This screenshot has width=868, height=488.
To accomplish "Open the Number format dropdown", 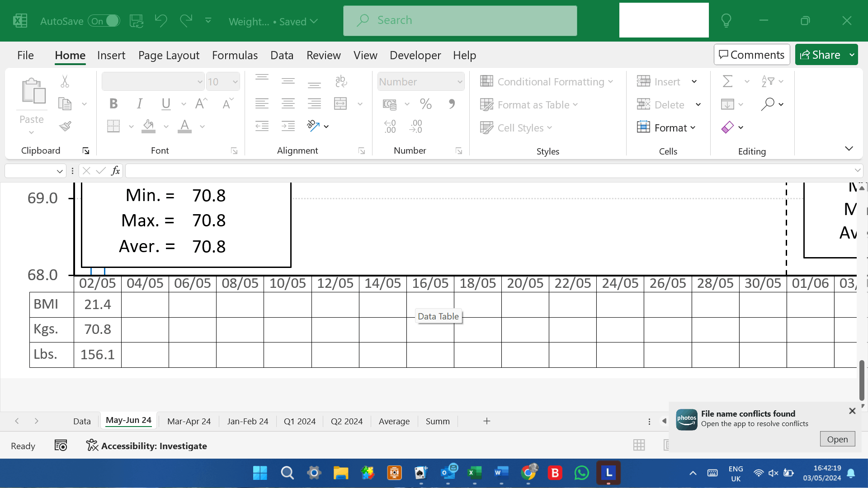I will 460,82.
